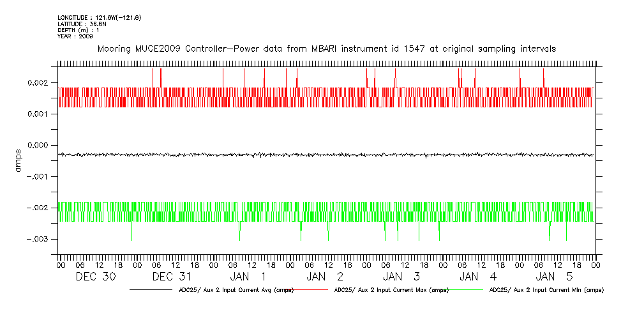
Task: Click the JAN 1 date label
Action: pos(248,277)
